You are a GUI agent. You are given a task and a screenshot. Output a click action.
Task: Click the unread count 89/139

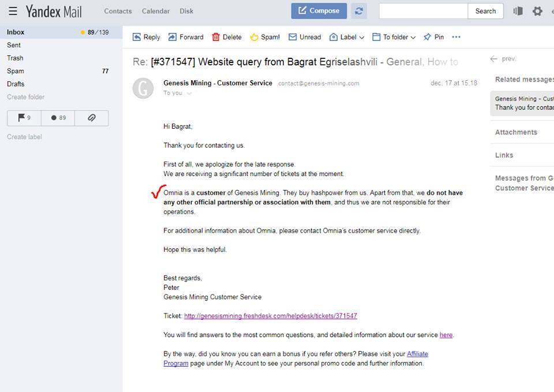[x=98, y=32]
